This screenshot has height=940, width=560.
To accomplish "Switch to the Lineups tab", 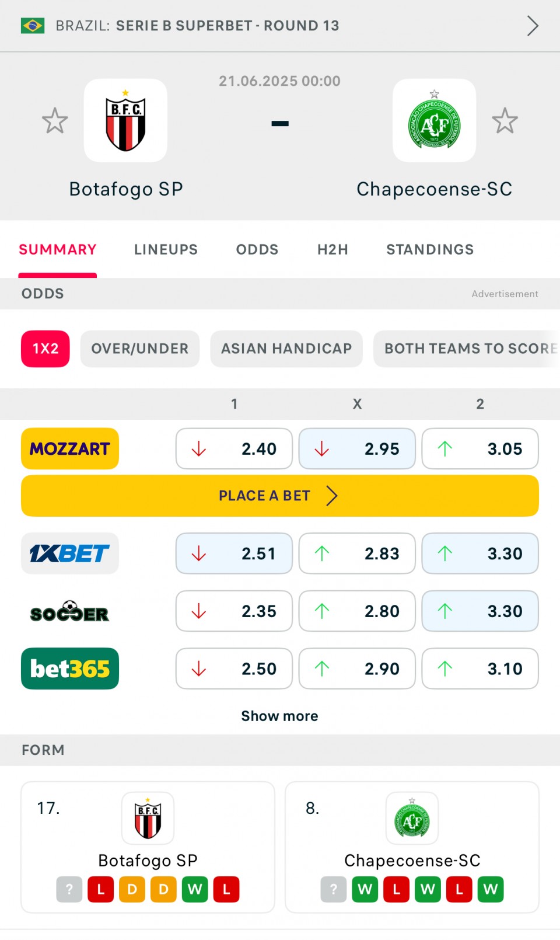I will [166, 249].
